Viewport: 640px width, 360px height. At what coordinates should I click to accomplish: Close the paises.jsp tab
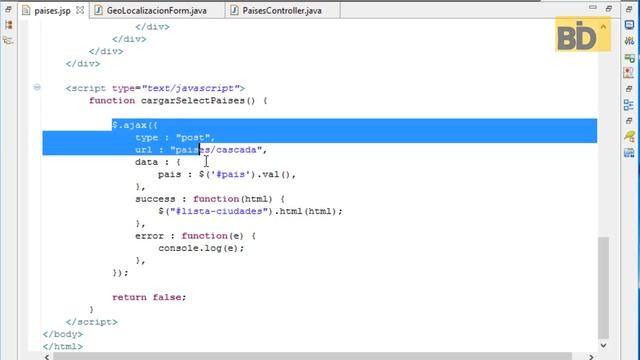(x=80, y=10)
